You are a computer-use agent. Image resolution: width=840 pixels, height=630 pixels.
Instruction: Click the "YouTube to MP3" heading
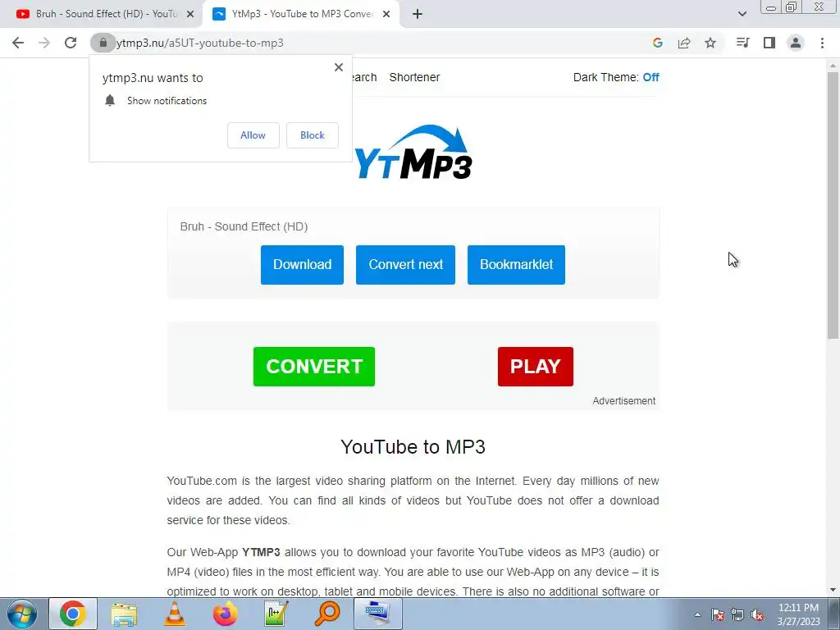[x=413, y=447]
